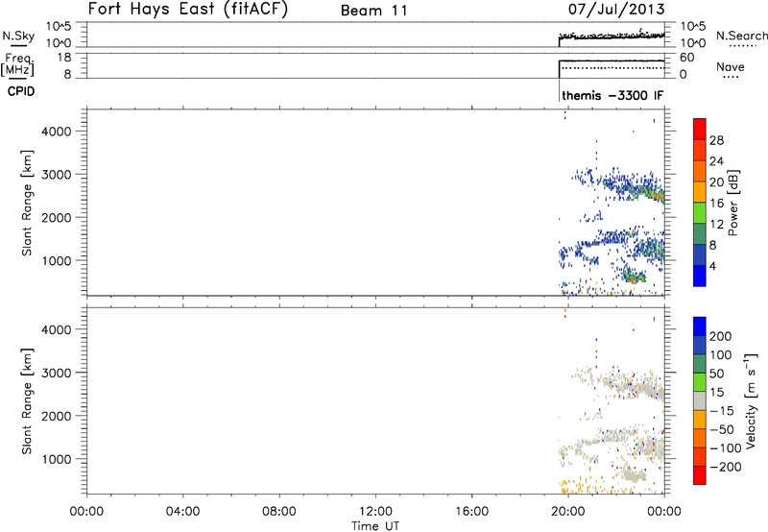Click the '16:00' time axis tick label
The width and height of the screenshot is (768, 532).
click(x=472, y=512)
